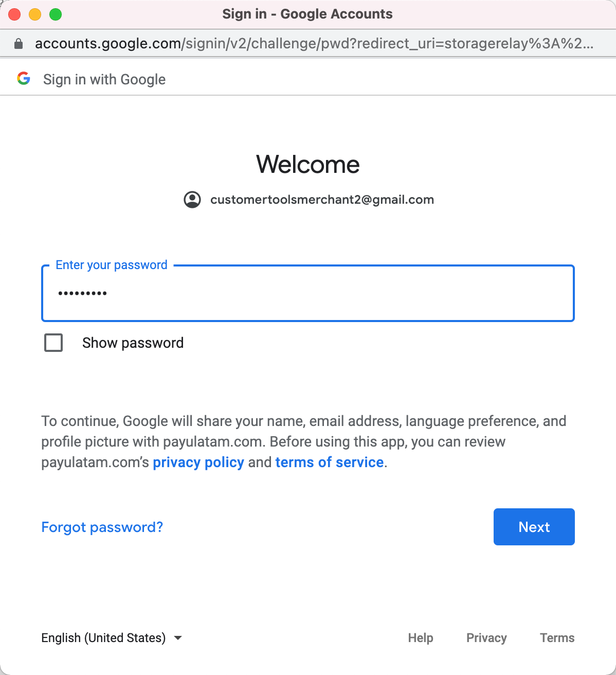Click the Google G logo
Screen dimensions: 616x675
tap(24, 79)
